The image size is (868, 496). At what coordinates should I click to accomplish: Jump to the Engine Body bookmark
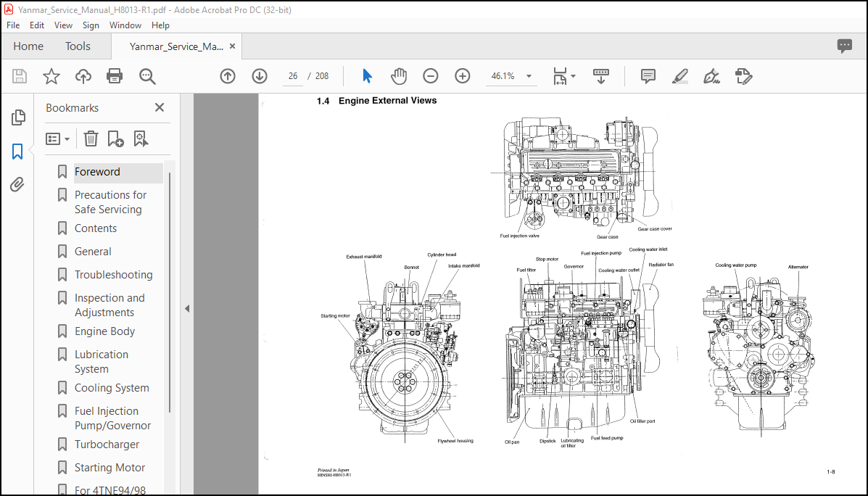104,331
